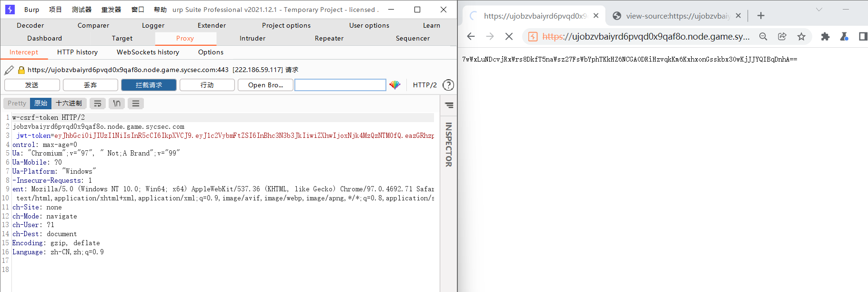This screenshot has height=292, width=868.
Task: Go forward in the browser window
Action: click(490, 36)
